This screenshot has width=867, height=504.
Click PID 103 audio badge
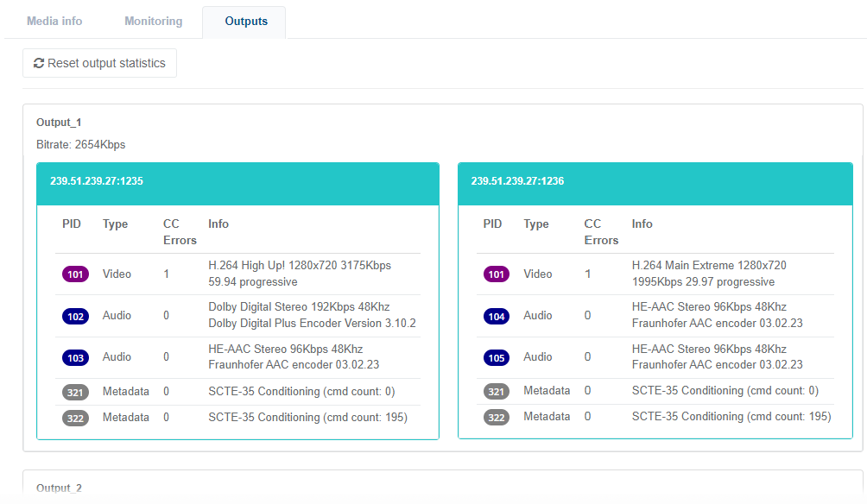pos(76,357)
